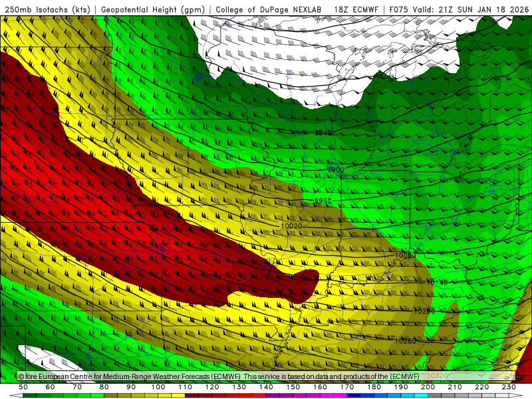The height and width of the screenshot is (399, 532).
Task: Click the 130 value on color scale
Action: tap(239, 387)
